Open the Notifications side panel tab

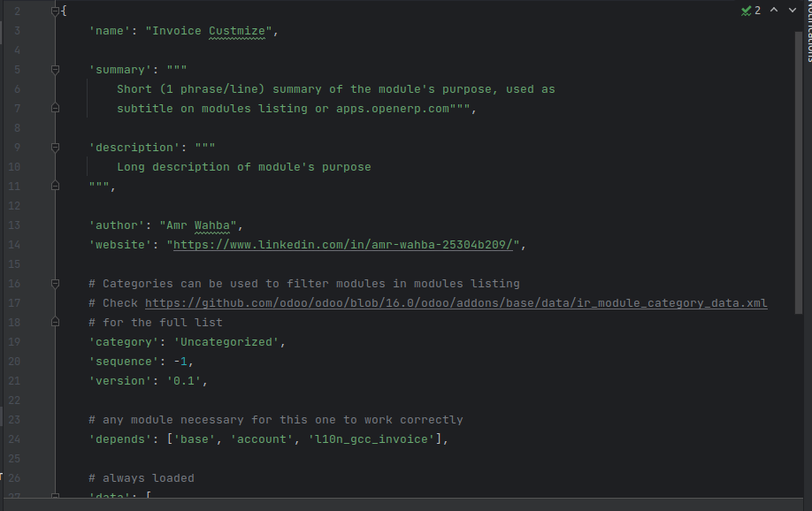pos(808,31)
